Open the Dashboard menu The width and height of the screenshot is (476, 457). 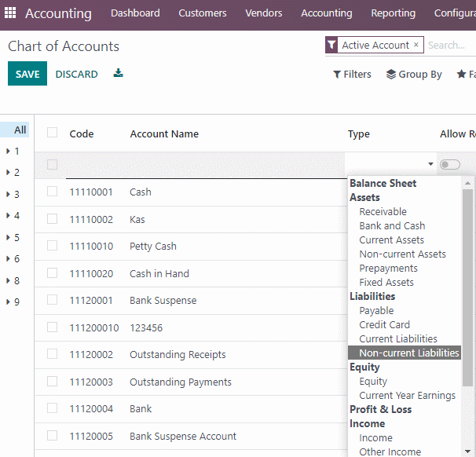[135, 13]
